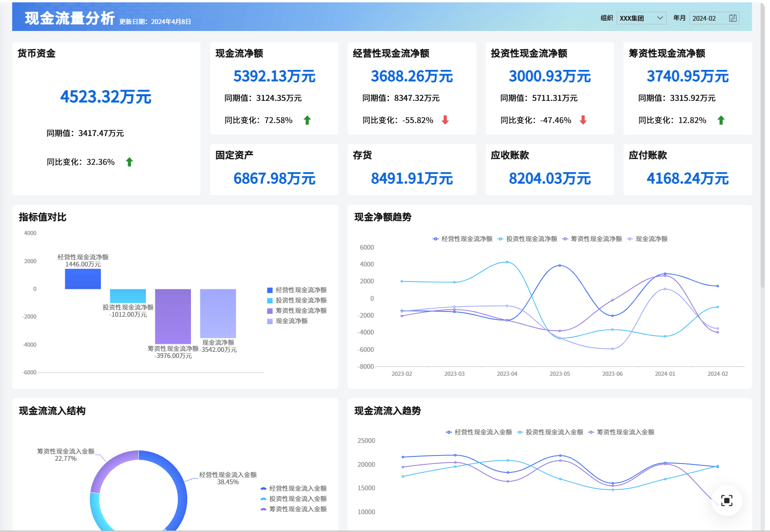Click the text 同比变化：32.36%
The height and width of the screenshot is (532, 770).
point(81,162)
